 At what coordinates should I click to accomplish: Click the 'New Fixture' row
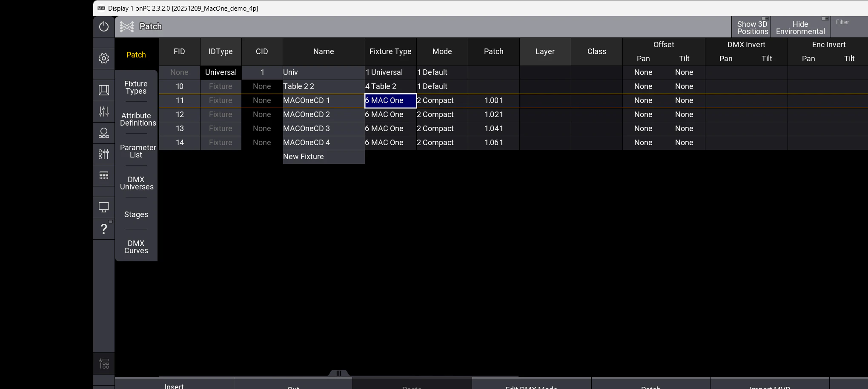click(x=324, y=157)
